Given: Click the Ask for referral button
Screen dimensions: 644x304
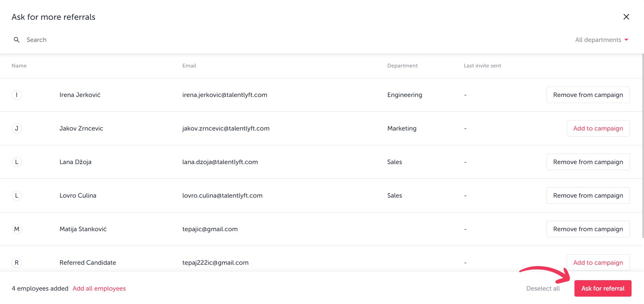Looking at the screenshot, I should (x=603, y=288).
